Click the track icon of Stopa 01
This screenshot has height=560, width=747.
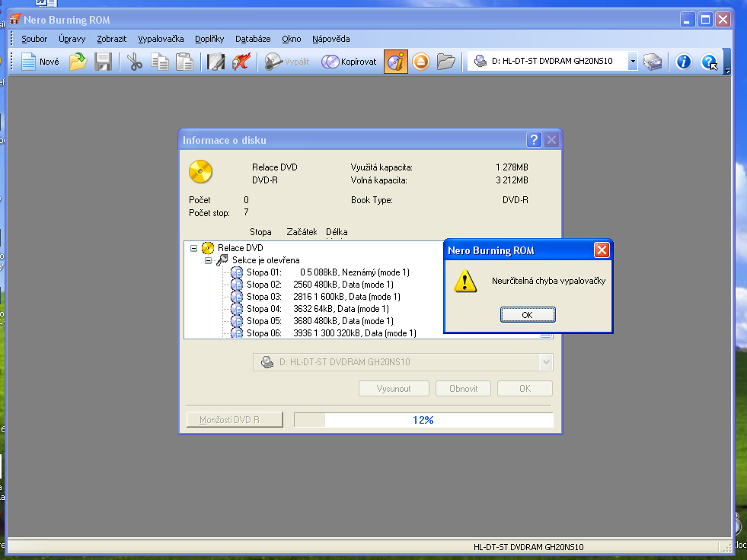237,272
